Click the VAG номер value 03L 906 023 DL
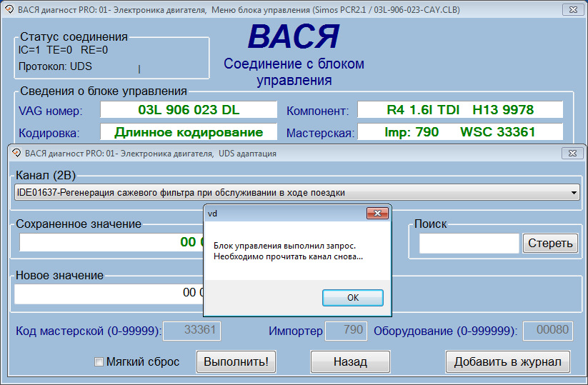 coord(189,110)
